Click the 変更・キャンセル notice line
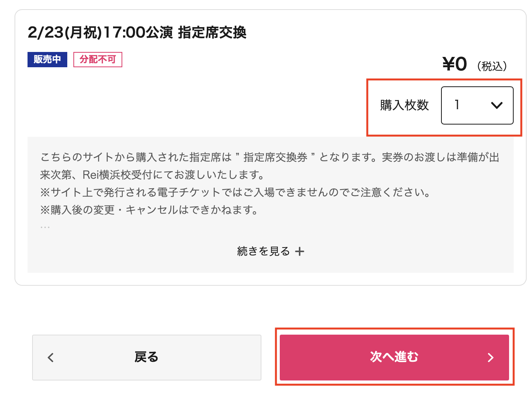The height and width of the screenshot is (395, 532). (150, 210)
